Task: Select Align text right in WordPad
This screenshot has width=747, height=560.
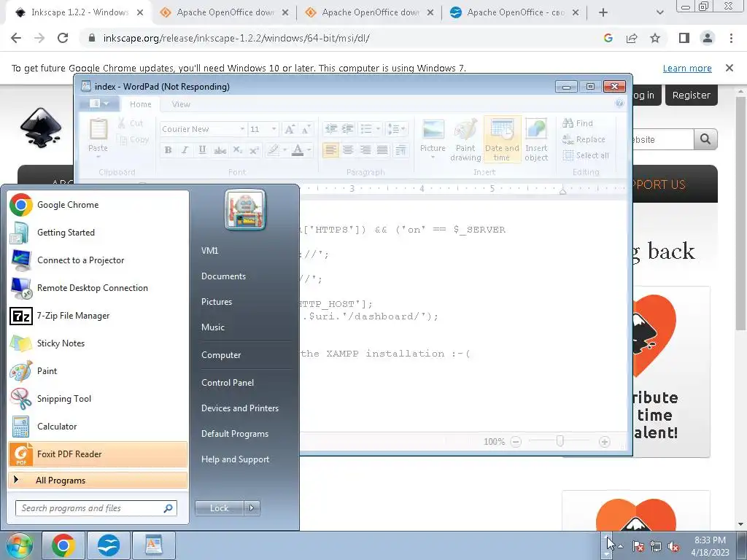Action: point(365,150)
